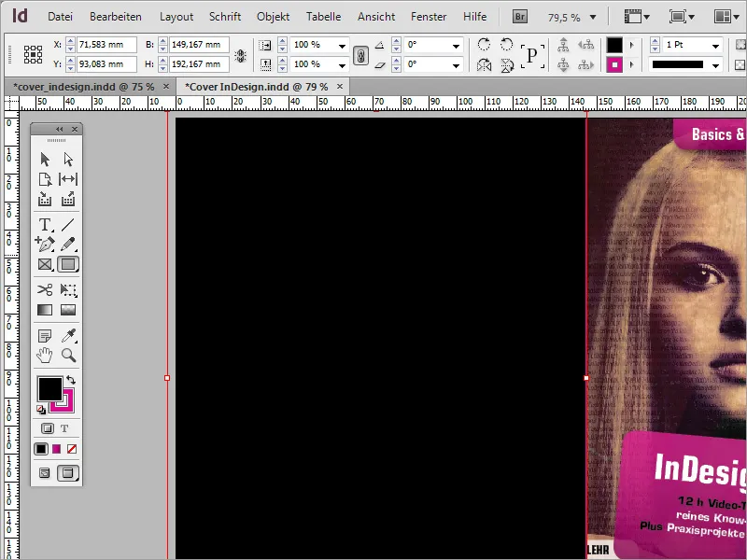The image size is (747, 560).
Task: Click Rotate 90° counter-clockwise icon
Action: point(507,45)
